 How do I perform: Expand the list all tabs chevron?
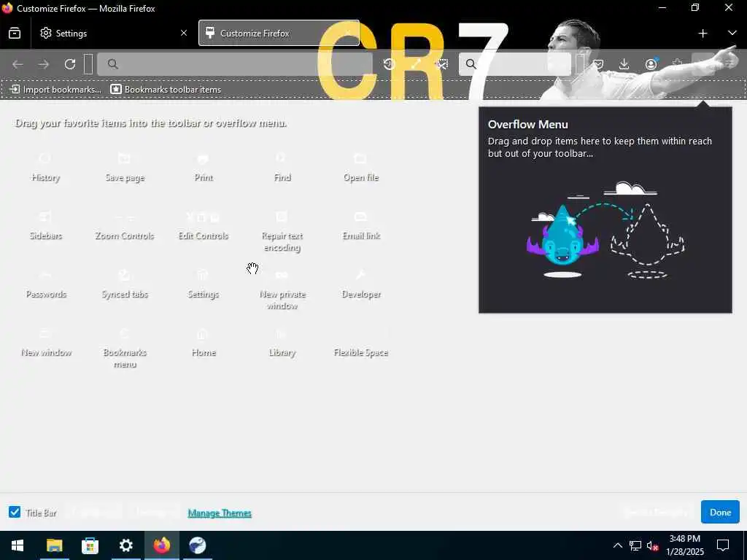point(732,34)
